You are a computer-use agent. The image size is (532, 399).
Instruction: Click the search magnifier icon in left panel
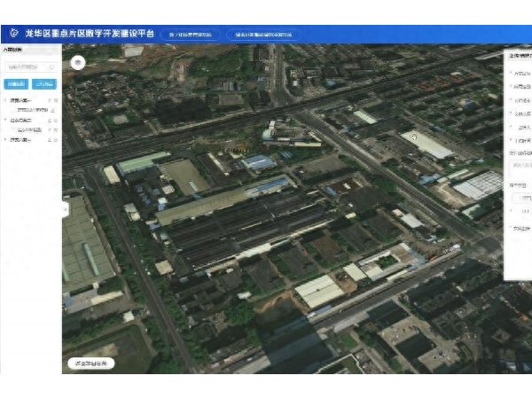pos(53,66)
